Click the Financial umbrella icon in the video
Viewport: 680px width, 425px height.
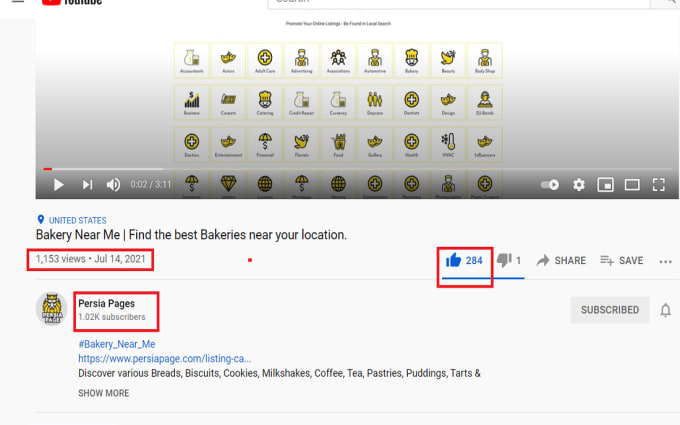pos(265,144)
